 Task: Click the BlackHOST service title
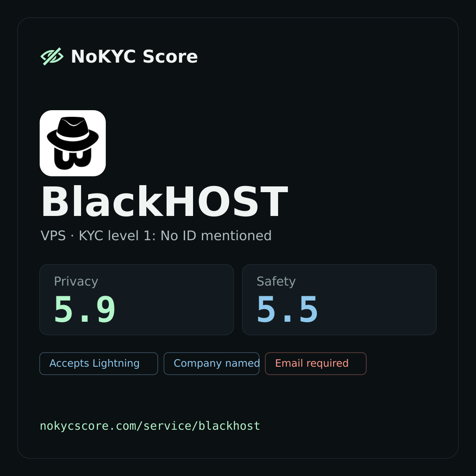(164, 202)
